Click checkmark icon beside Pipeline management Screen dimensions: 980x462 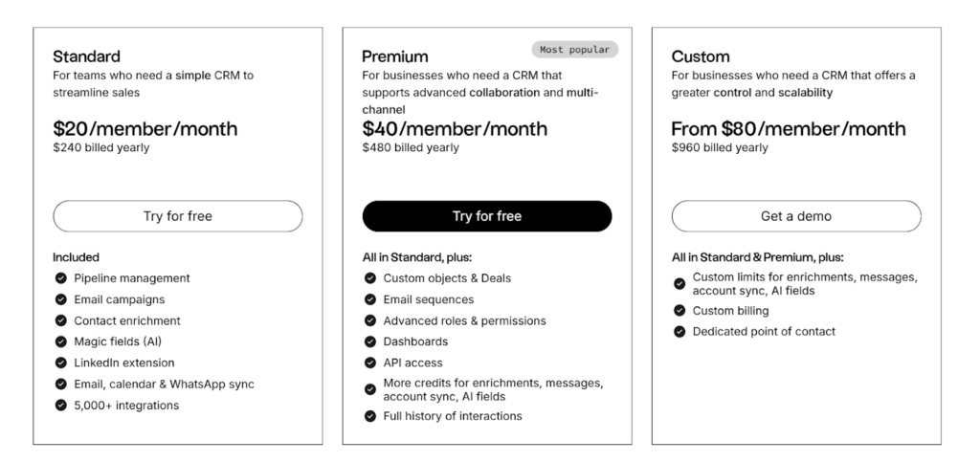click(x=61, y=278)
